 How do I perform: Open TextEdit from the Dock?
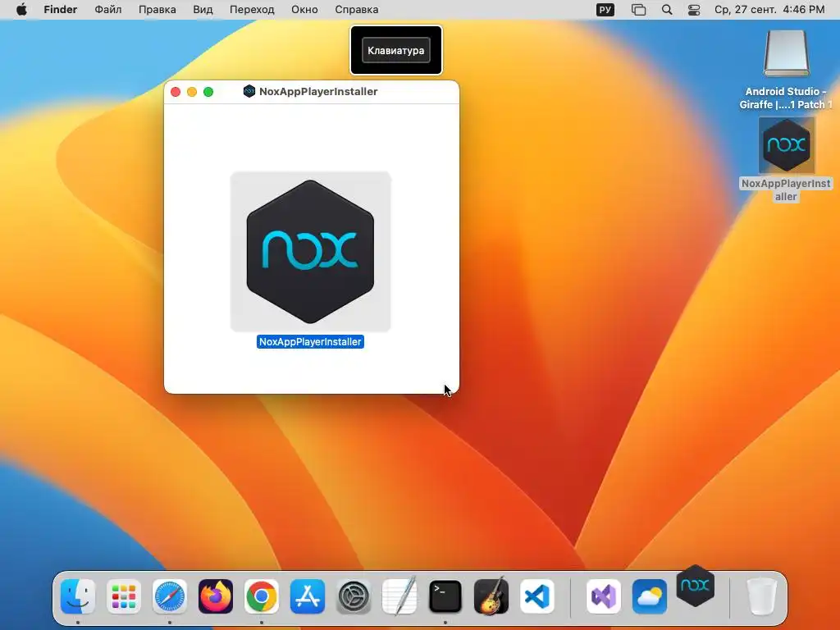point(399,596)
